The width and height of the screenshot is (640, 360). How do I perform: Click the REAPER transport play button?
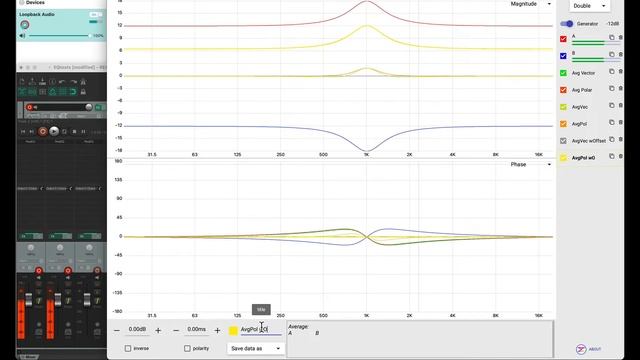tap(54, 131)
